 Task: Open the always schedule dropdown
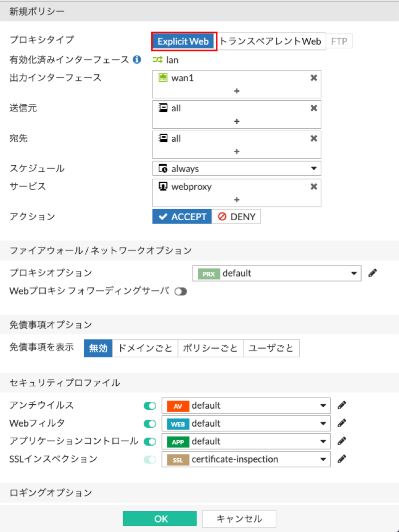coord(236,168)
